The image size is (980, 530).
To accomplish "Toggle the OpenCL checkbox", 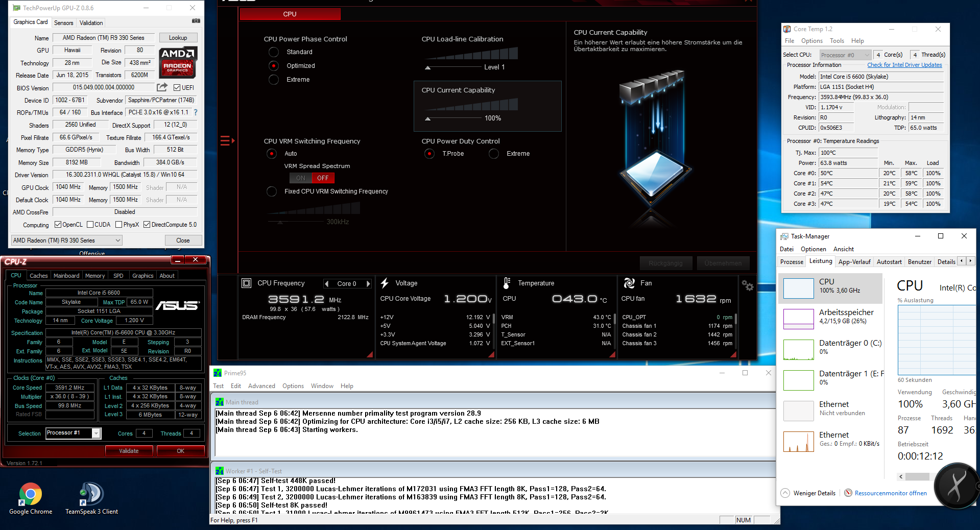I will point(58,225).
